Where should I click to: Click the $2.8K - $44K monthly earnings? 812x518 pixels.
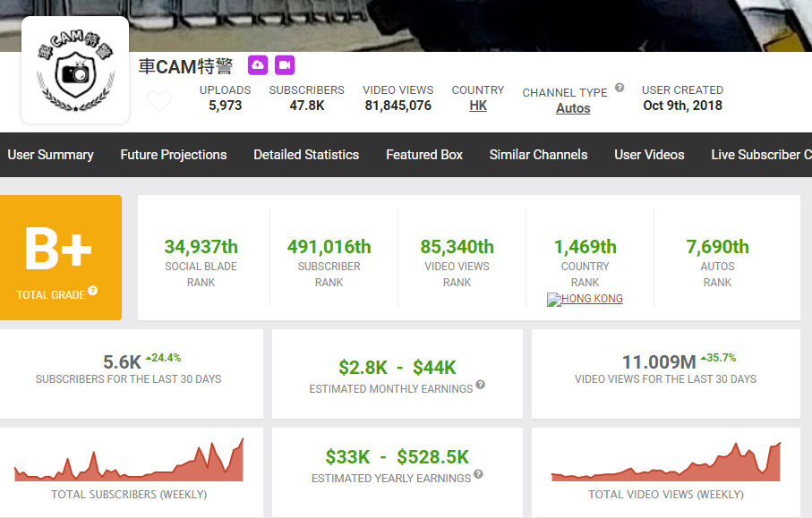(397, 368)
